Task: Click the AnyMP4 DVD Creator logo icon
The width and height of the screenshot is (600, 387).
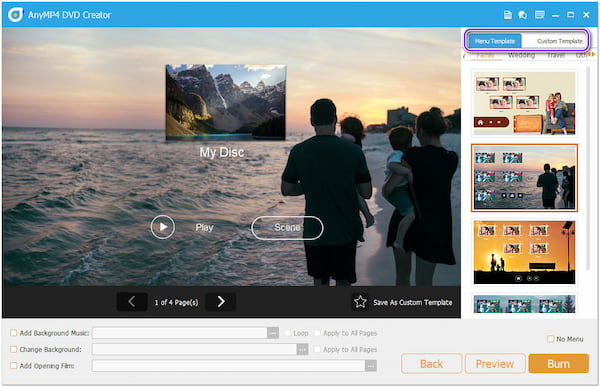Action: [15, 15]
